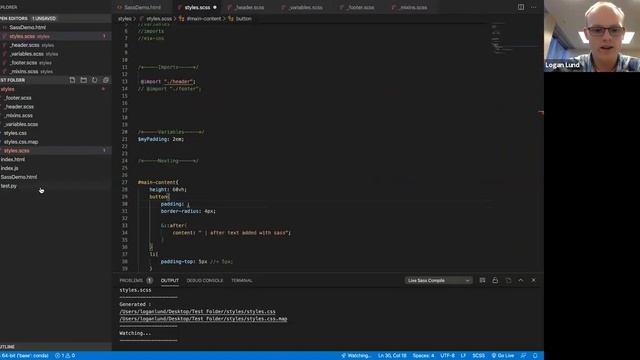Open the Live Sass Compile output channel dropdown
Screen dimensions: 640x360
click(x=438, y=280)
